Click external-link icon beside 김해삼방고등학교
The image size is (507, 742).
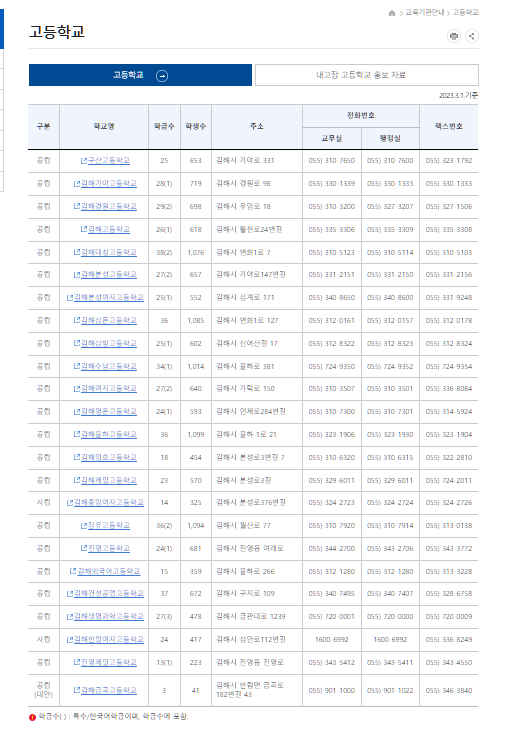click(77, 344)
